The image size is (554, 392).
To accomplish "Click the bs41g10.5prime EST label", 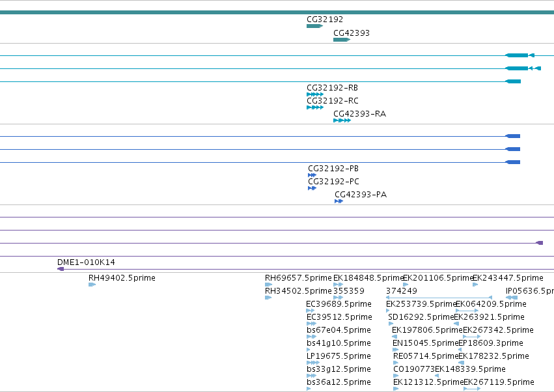I will click(339, 343).
